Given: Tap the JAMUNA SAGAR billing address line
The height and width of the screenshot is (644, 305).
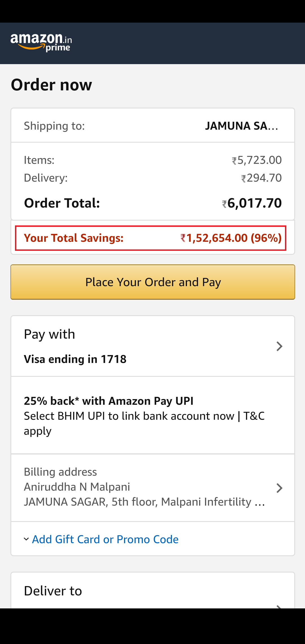Looking at the screenshot, I should click(x=144, y=502).
